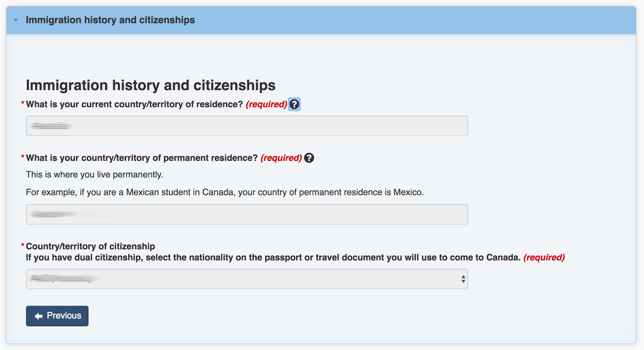
Task: Focus the current country of residence field
Action: pos(247,126)
